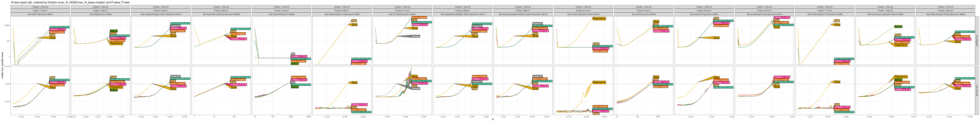Select the 'Test: setDT improved in #5427' header
Screen dimensions: 980x122
[x=40, y=14]
